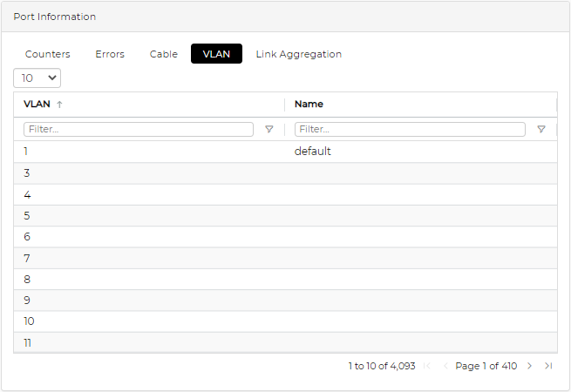The width and height of the screenshot is (571, 392).
Task: Sort by the Name column header
Action: [x=309, y=105]
